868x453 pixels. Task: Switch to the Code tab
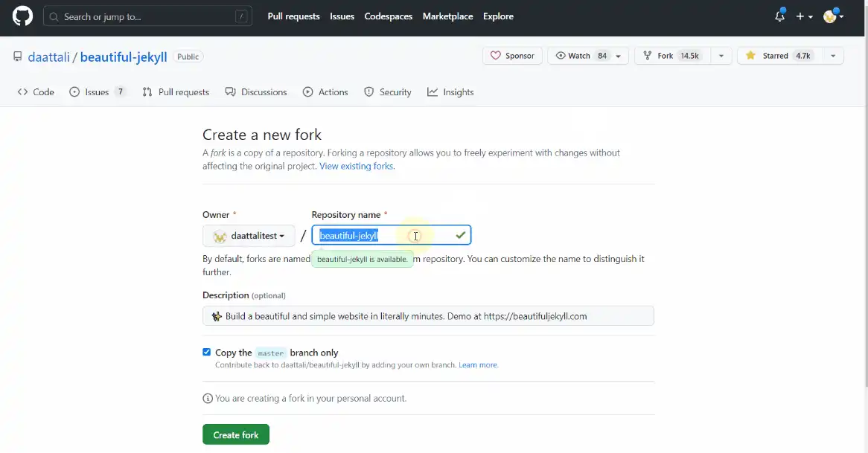tap(36, 92)
